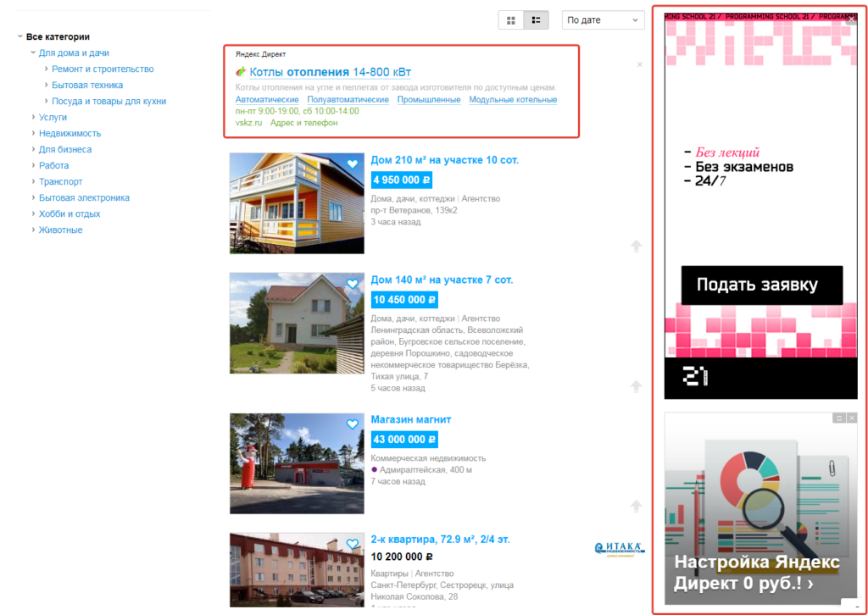Close the Yandex Direct boiler ad

tap(640, 64)
